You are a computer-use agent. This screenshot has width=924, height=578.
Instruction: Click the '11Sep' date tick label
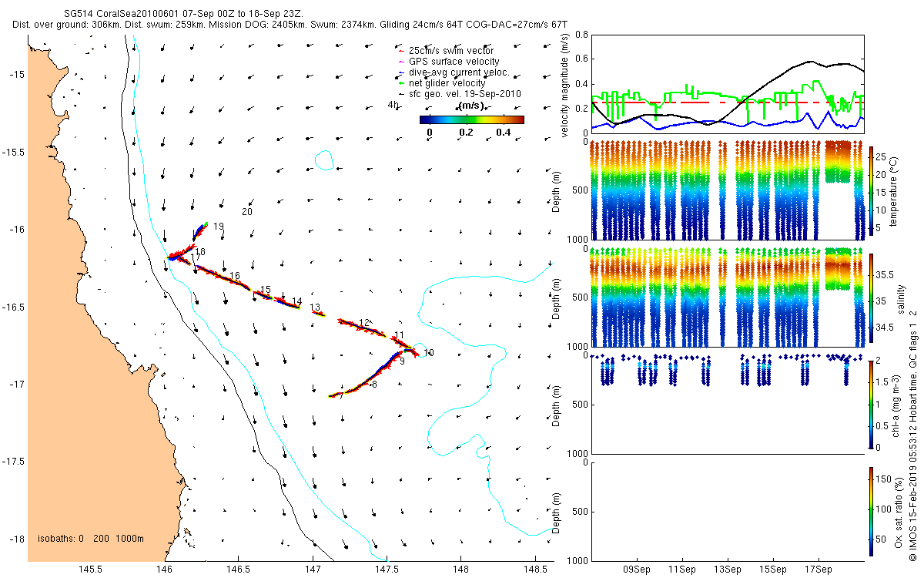click(x=682, y=570)
